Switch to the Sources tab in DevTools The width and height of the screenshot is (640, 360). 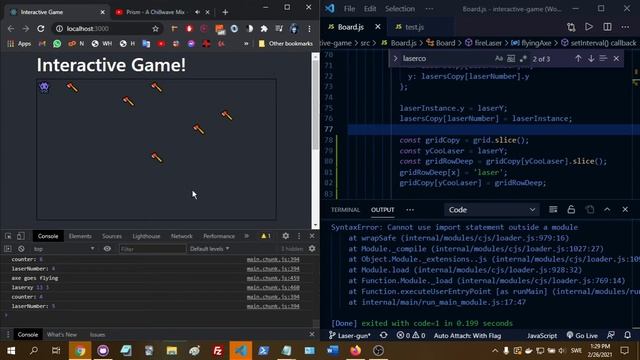[x=112, y=236]
